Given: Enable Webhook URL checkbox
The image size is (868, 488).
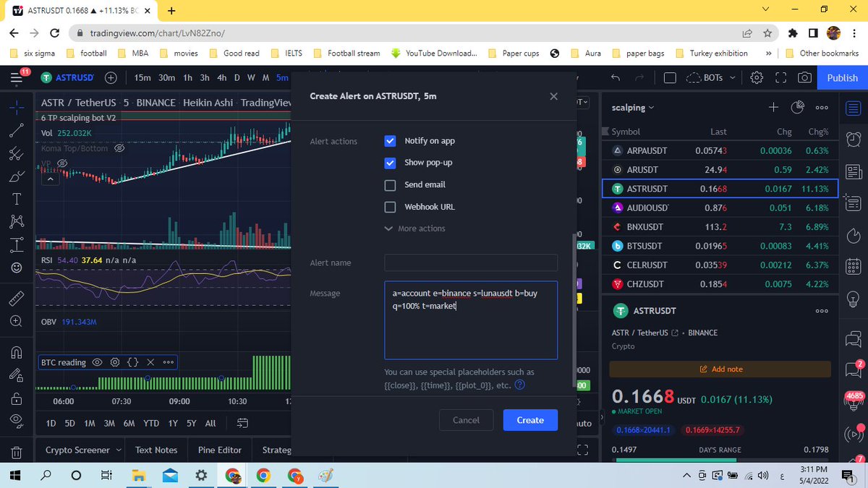Looking at the screenshot, I should pos(391,207).
